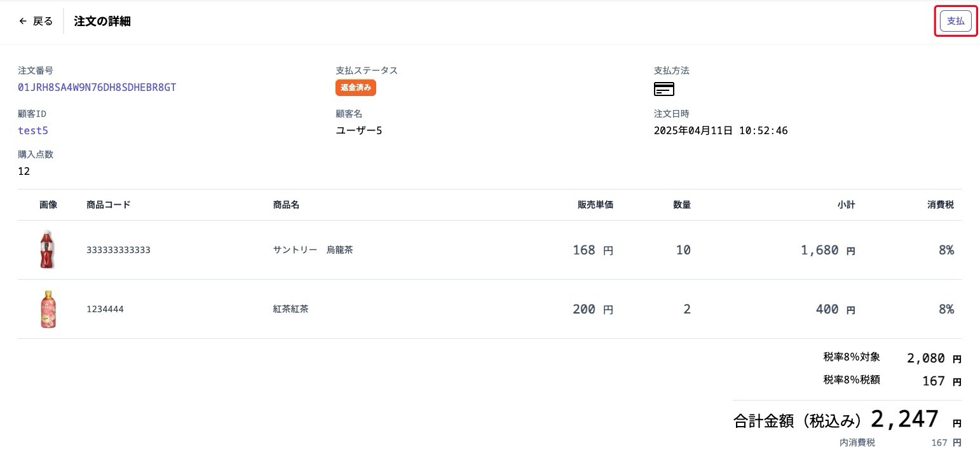Screen dimensions: 980x454
Task: Click the 販売単価 column header
Action: 595,204
